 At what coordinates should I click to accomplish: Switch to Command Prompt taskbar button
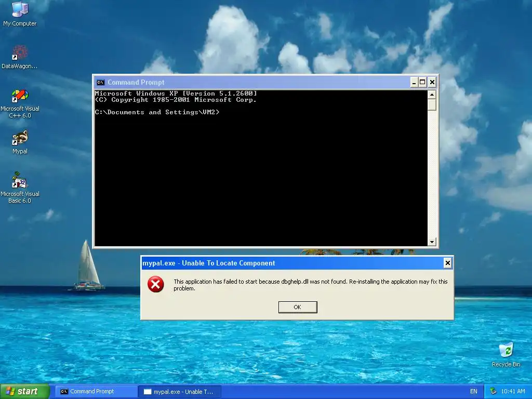point(96,391)
